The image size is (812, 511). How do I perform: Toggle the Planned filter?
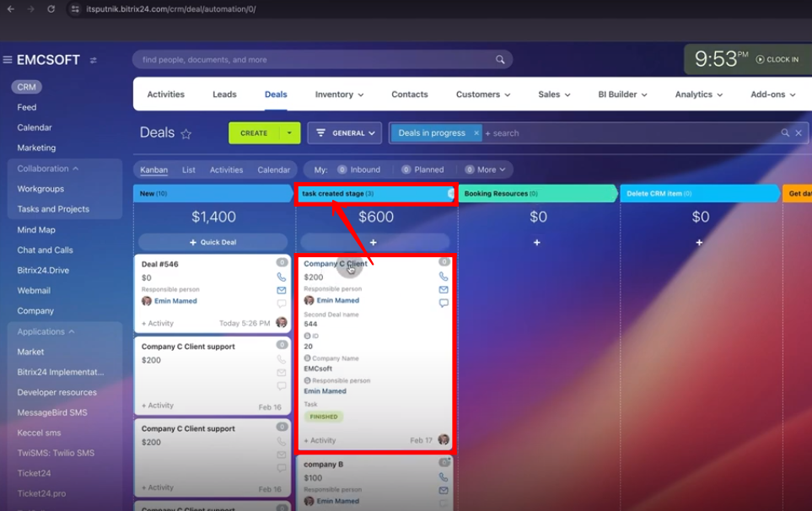422,169
